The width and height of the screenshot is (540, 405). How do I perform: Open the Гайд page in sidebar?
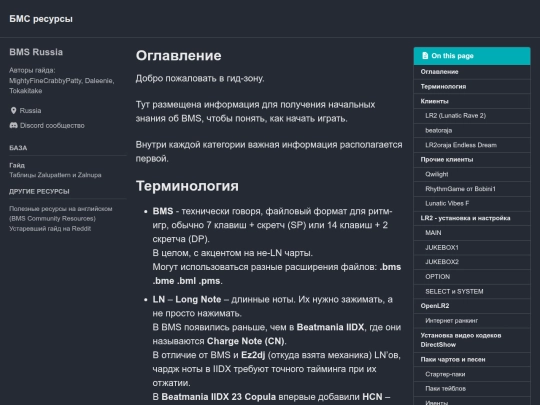(17, 165)
